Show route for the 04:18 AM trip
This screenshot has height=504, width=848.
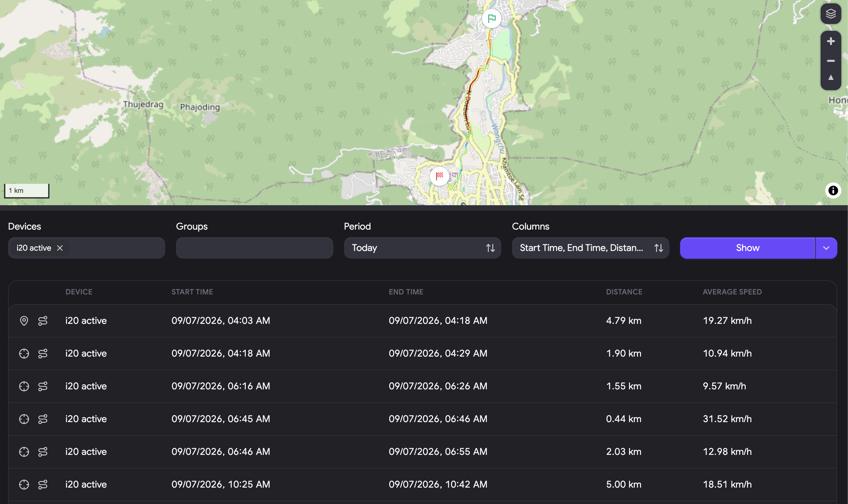(43, 354)
